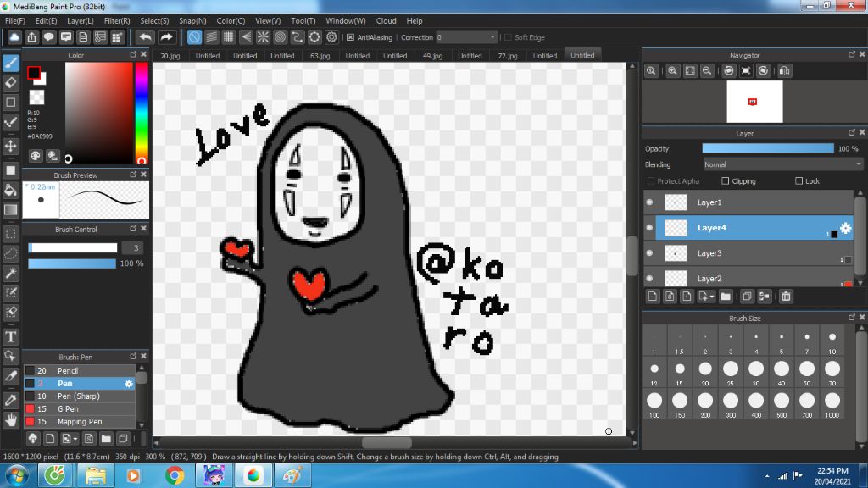Select the Mapping Pen brush
The image size is (868, 488).
80,422
